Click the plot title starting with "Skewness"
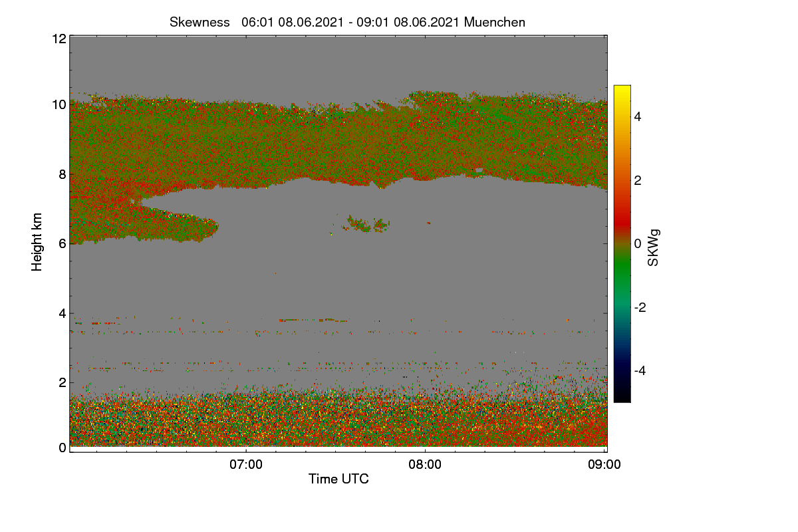 pyautogui.click(x=347, y=22)
